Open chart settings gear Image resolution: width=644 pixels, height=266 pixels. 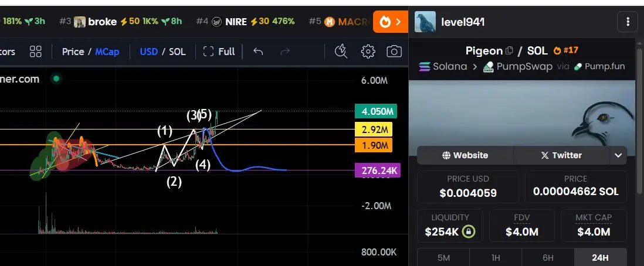click(x=368, y=52)
